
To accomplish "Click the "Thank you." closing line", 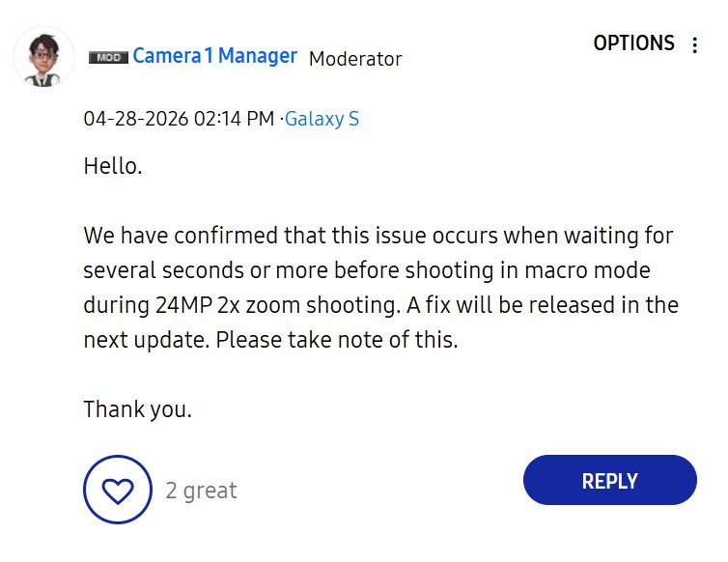I will 137,409.
